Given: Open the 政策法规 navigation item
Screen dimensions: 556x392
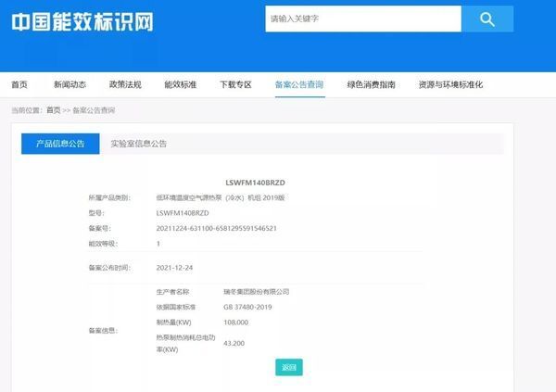Looking at the screenshot, I should click(125, 84).
